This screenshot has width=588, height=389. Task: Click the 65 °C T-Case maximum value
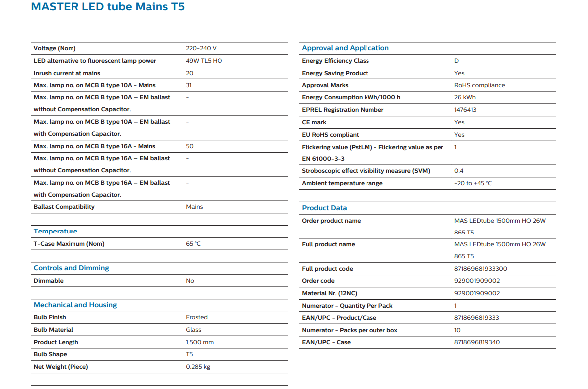pyautogui.click(x=193, y=244)
